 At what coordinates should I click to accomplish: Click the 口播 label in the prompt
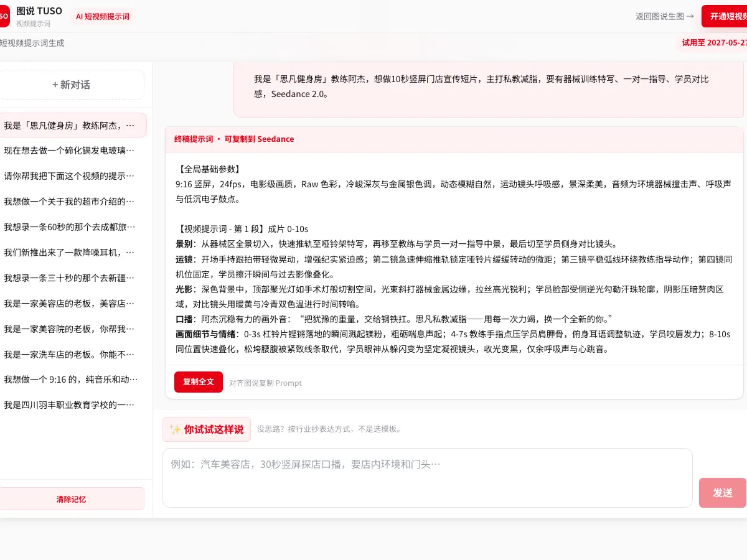pyautogui.click(x=184, y=319)
